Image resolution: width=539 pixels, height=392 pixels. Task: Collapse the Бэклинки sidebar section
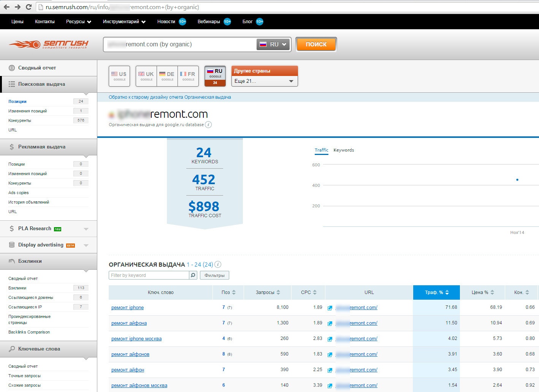49,261
